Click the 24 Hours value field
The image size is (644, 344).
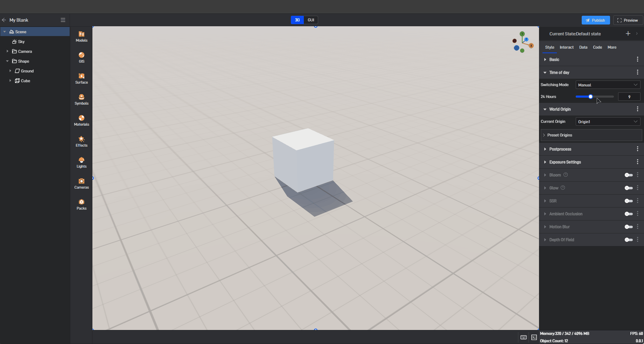[x=629, y=97]
